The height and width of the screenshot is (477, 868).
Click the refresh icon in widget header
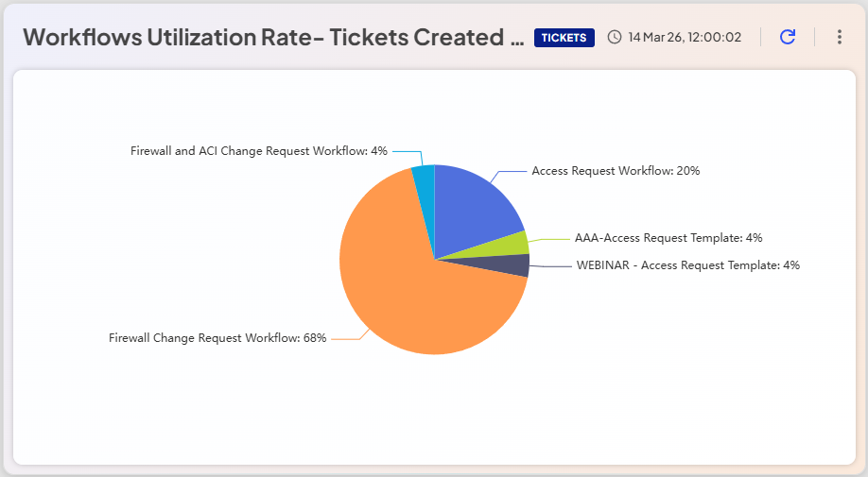[788, 37]
